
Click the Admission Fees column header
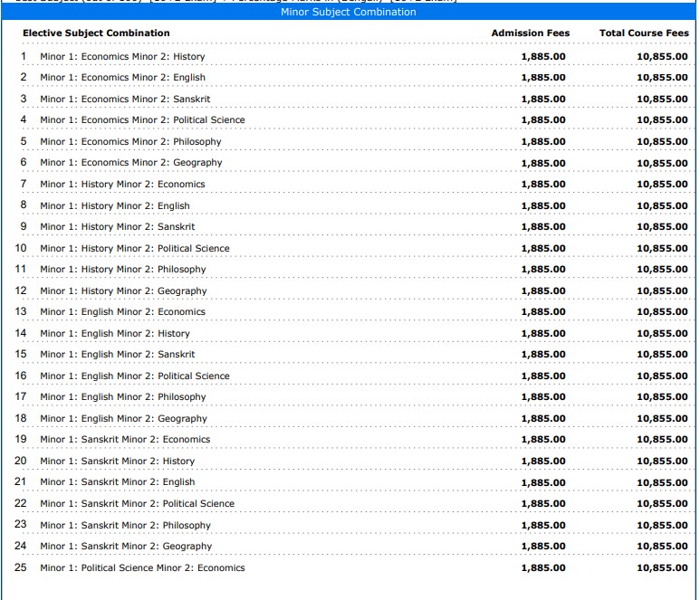click(x=531, y=33)
